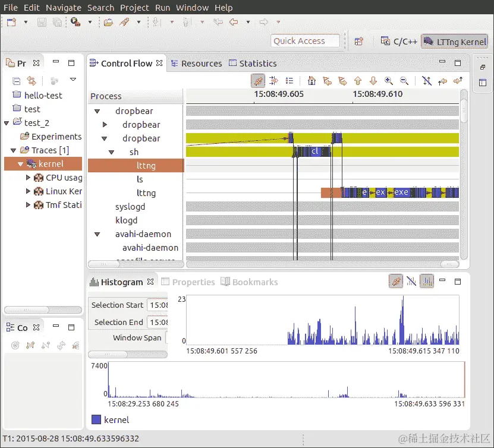Viewport: 494px width, 448px height.
Task: Switch to the Resources tab
Action: click(x=197, y=64)
